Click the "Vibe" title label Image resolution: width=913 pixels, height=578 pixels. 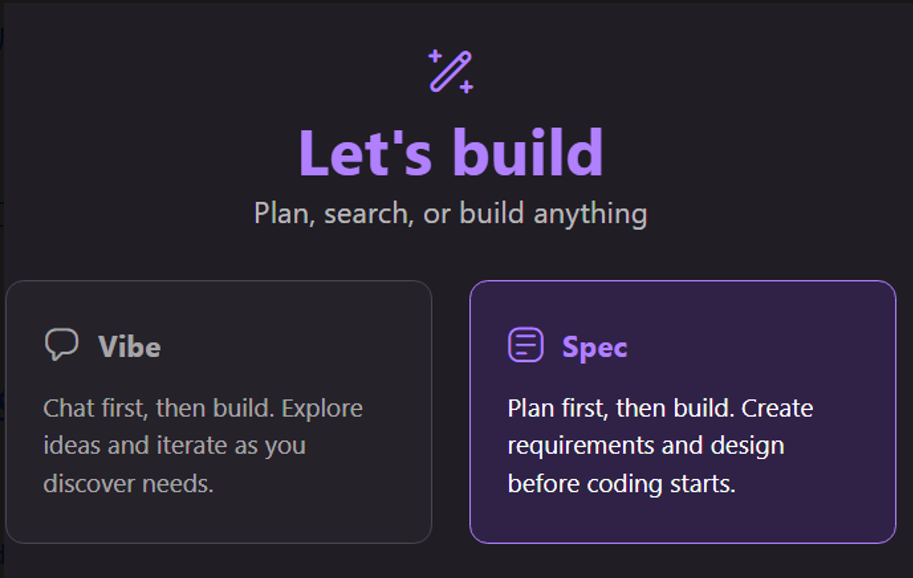tap(129, 347)
